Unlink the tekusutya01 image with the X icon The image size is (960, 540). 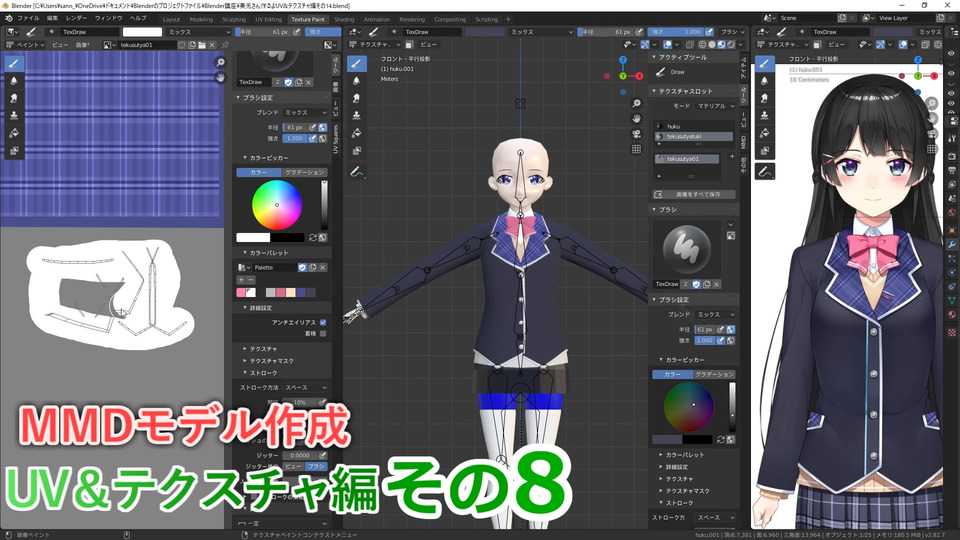(x=212, y=45)
